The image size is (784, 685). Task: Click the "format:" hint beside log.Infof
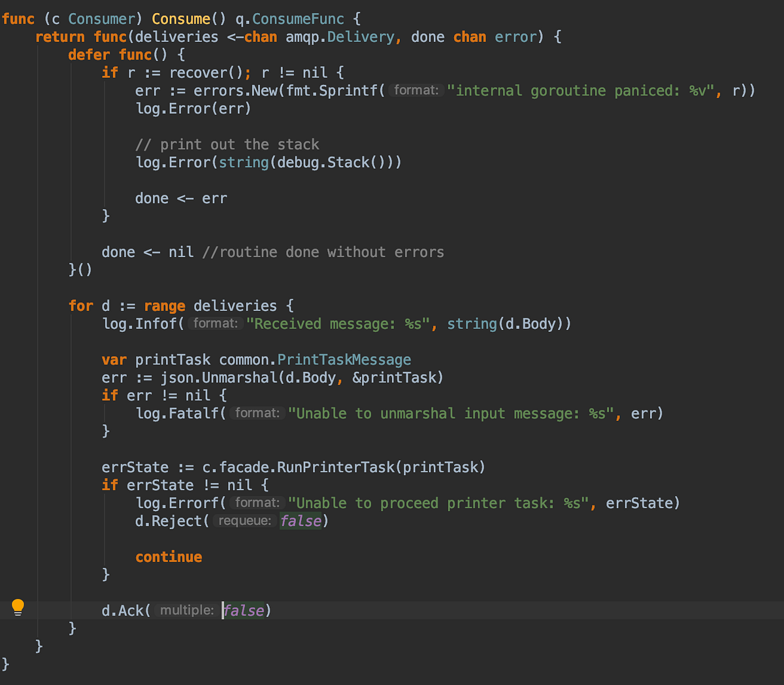pos(216,323)
